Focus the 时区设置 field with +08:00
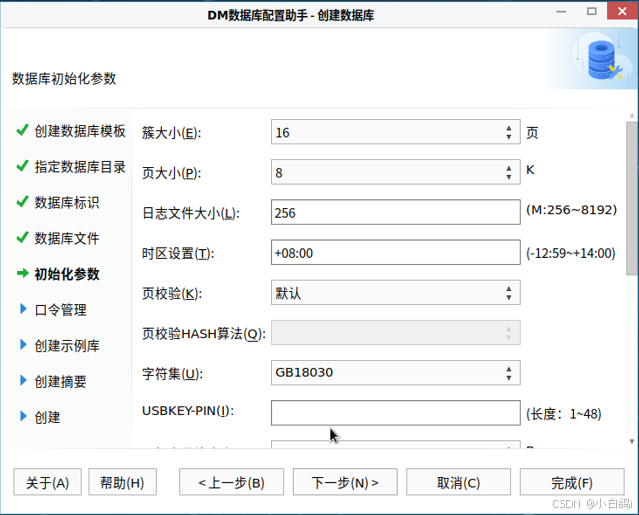Screen dimensions: 639x515 [395, 252]
